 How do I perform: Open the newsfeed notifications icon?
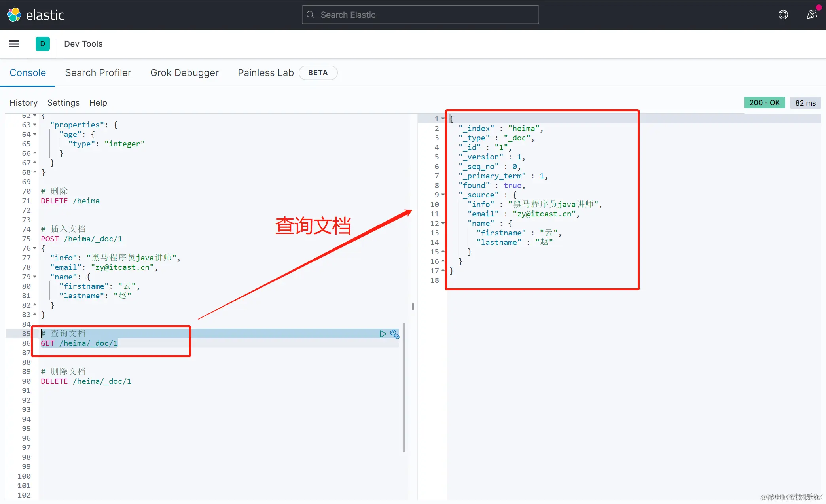point(811,15)
